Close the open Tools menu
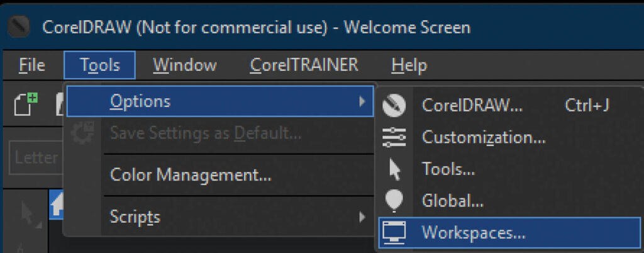The width and height of the screenshot is (644, 253). coord(100,65)
